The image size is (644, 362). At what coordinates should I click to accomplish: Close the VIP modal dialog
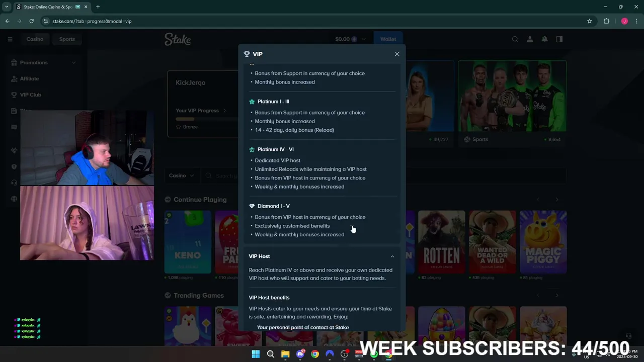(x=397, y=54)
